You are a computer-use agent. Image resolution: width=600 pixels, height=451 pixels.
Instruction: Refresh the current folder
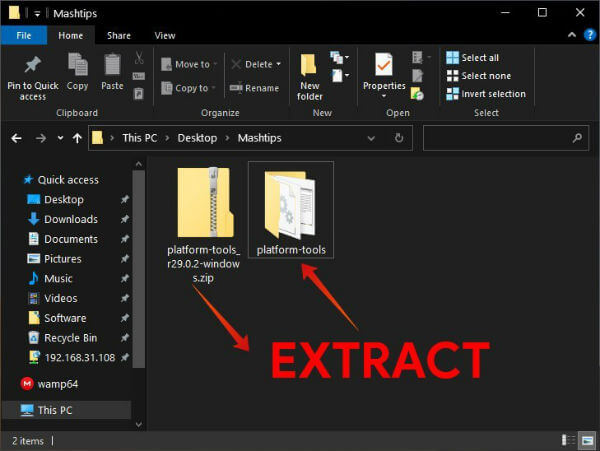(399, 138)
